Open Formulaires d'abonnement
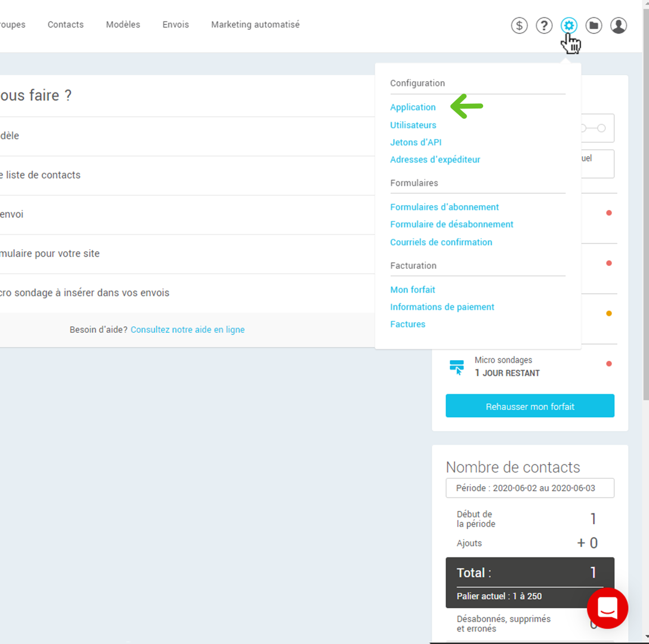 pos(444,206)
